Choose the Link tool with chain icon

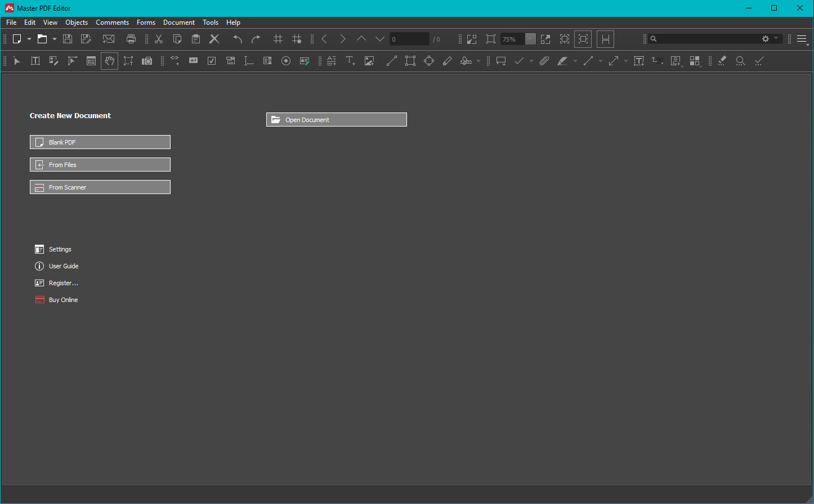pos(175,61)
